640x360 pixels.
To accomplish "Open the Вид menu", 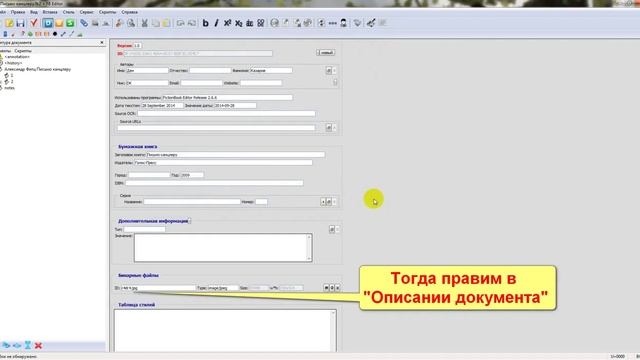I will pyautogui.click(x=34, y=12).
